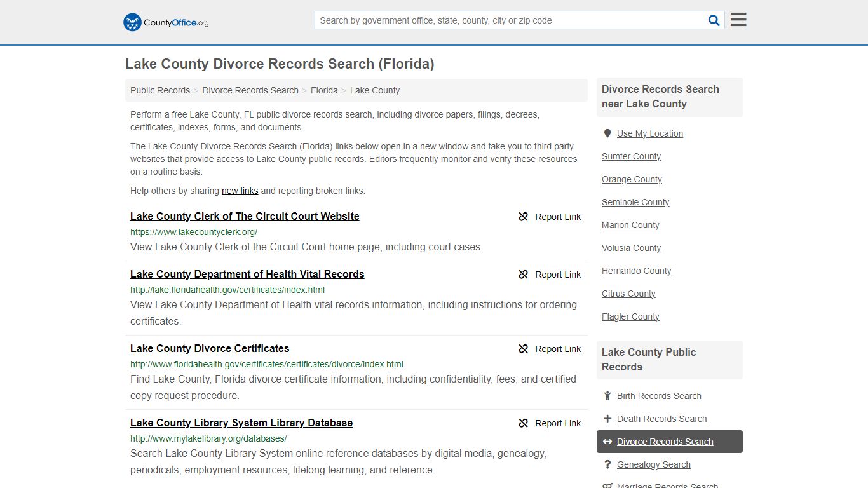Open Hernando County link

click(x=636, y=271)
